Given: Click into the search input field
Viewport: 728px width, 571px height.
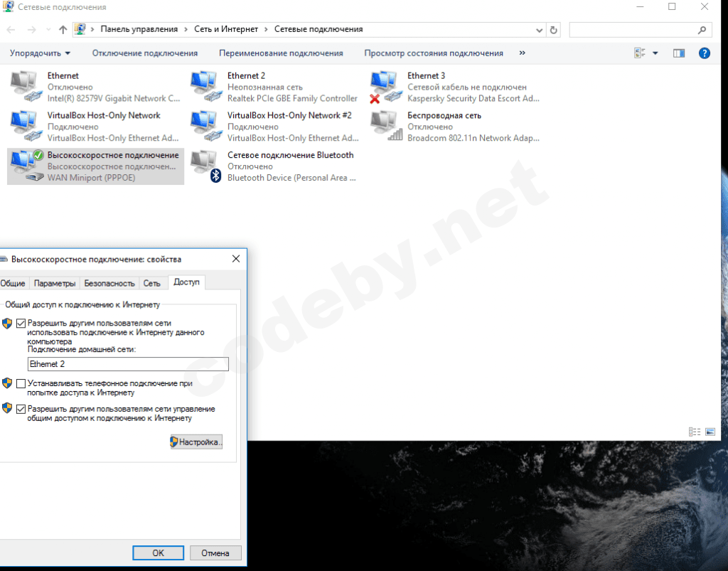Looking at the screenshot, I should 633,30.
